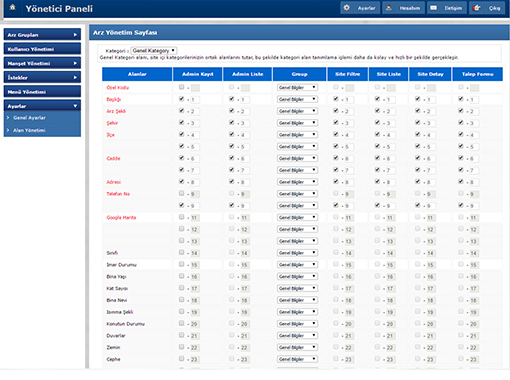This screenshot has height=380, width=510.
Task: Click the Hesabım user icon
Action: point(389,8)
